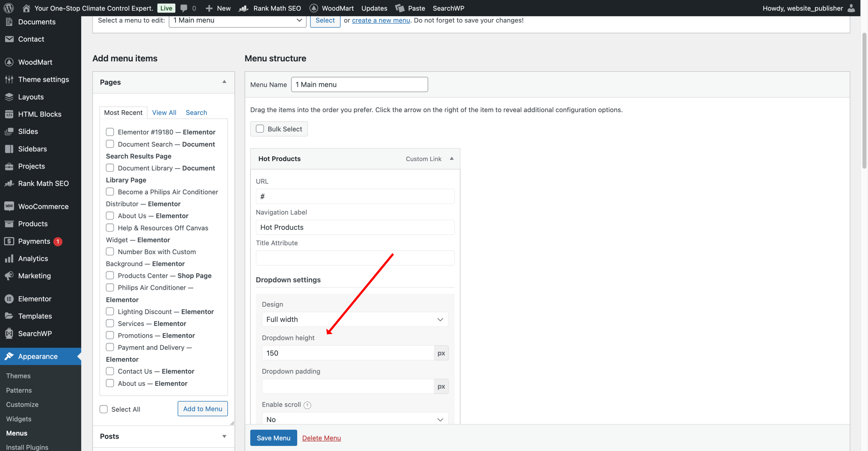
Task: Tick the Document Library checkbox
Action: tap(110, 168)
